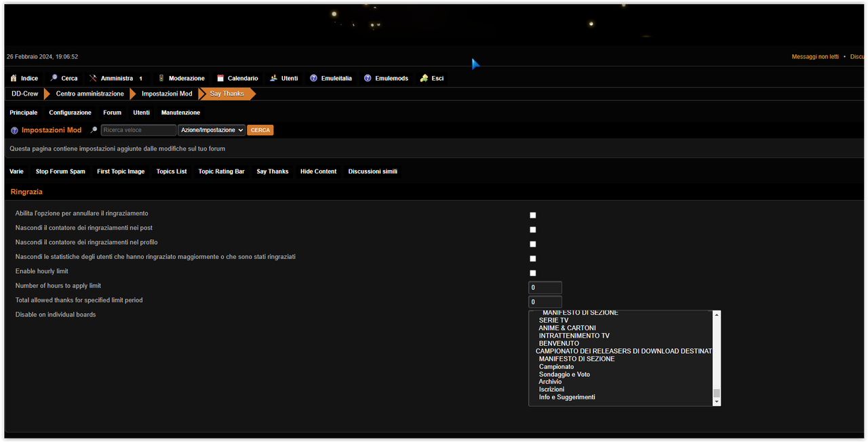Tick 'Nascondi il contatore dei ringraziamenti nei post'
The image size is (868, 442).
[x=533, y=230]
